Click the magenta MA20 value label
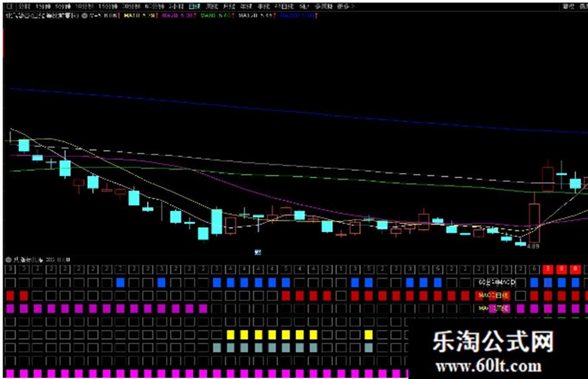The image size is (588, 379). [179, 16]
